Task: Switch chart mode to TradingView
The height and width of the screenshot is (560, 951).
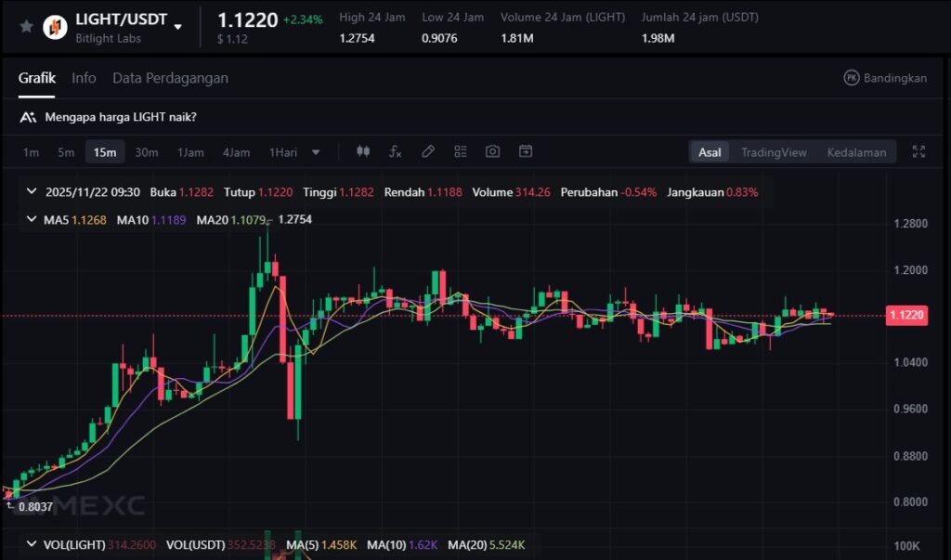Action: (773, 152)
